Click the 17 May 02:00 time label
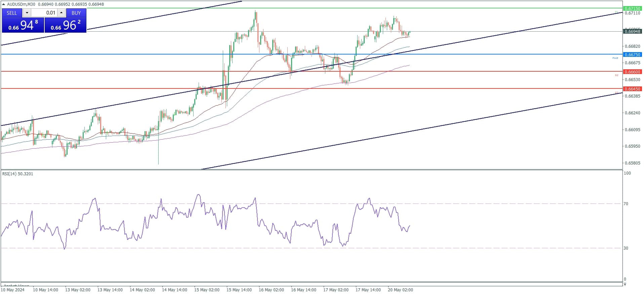 point(336,290)
